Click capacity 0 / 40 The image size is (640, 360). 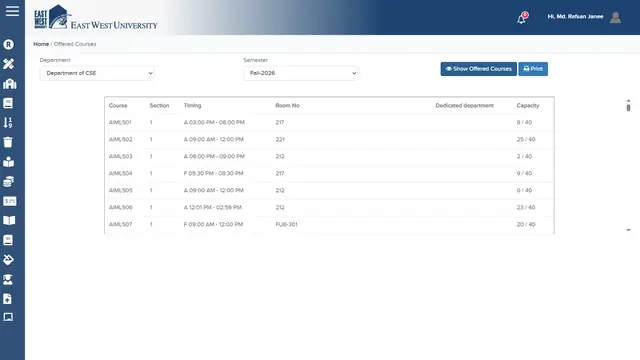pyautogui.click(x=524, y=191)
